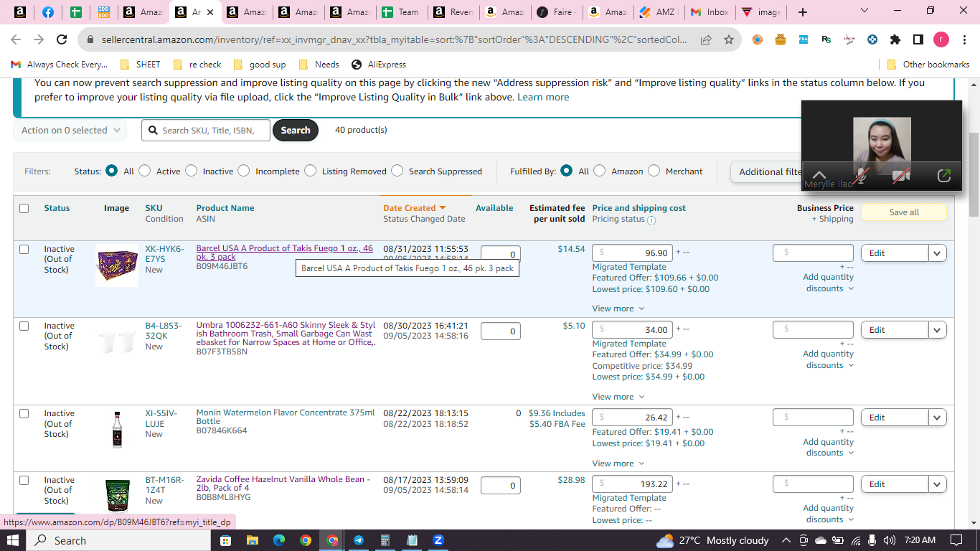This screenshot has height=551, width=980.
Task: Filter status by Listing Removed
Action: click(311, 171)
